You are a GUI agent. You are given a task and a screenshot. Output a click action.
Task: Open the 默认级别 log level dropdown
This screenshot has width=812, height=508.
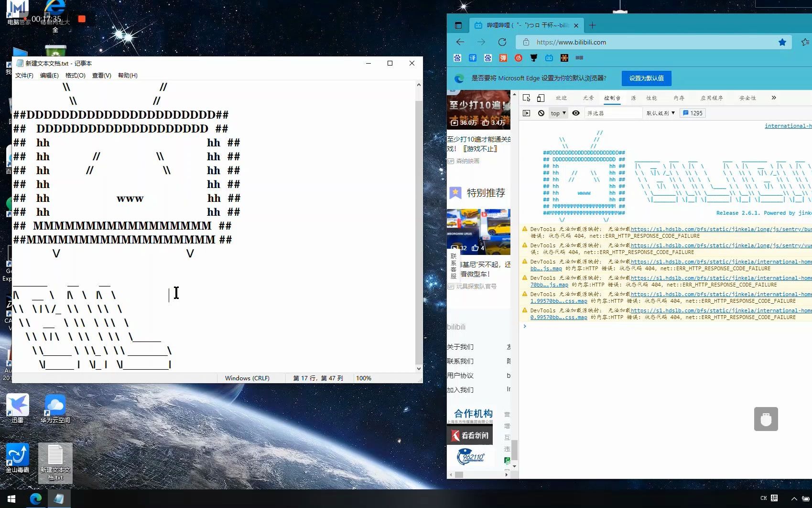click(660, 113)
